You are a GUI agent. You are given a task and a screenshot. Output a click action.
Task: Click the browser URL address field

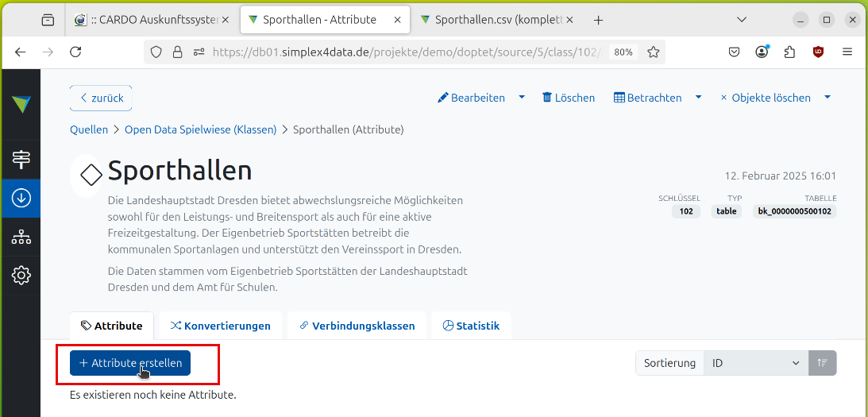click(405, 52)
